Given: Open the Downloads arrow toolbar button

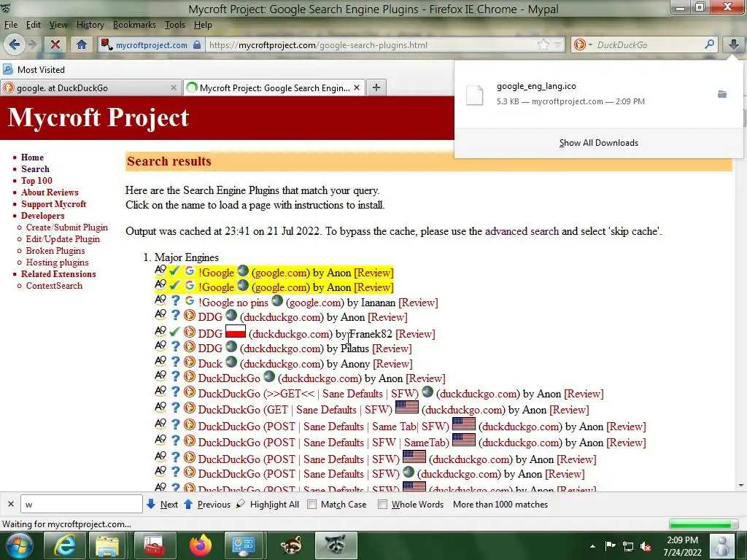Looking at the screenshot, I should point(733,44).
